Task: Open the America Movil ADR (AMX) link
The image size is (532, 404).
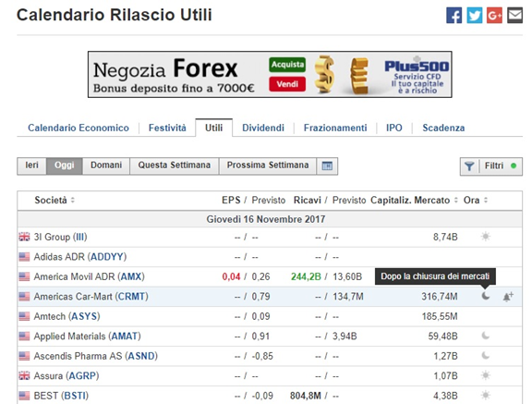Action: 90,276
